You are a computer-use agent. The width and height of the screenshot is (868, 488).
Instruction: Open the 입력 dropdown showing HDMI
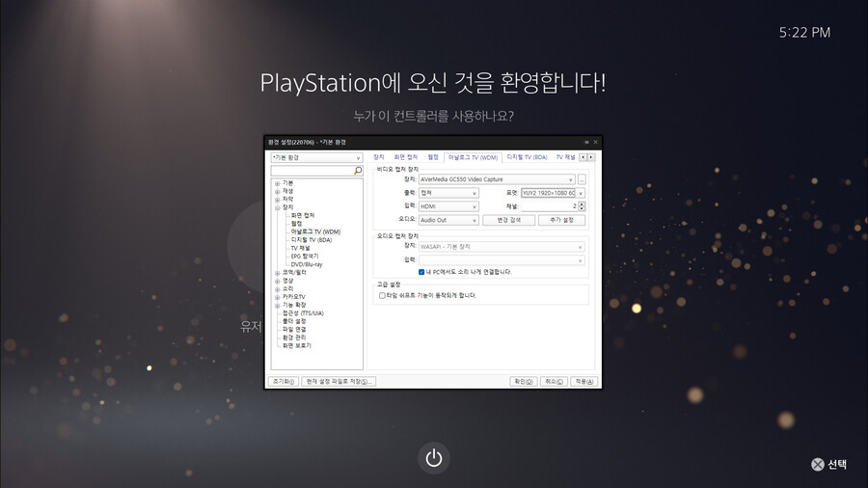click(x=448, y=206)
